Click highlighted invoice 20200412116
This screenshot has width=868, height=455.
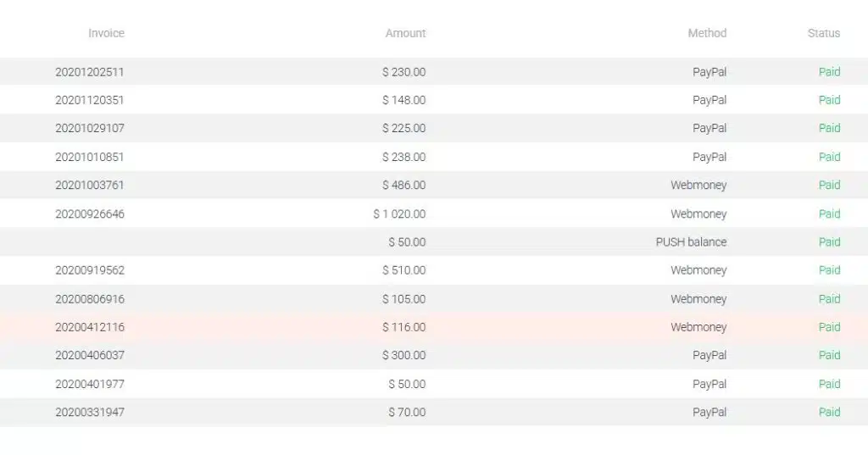(90, 327)
